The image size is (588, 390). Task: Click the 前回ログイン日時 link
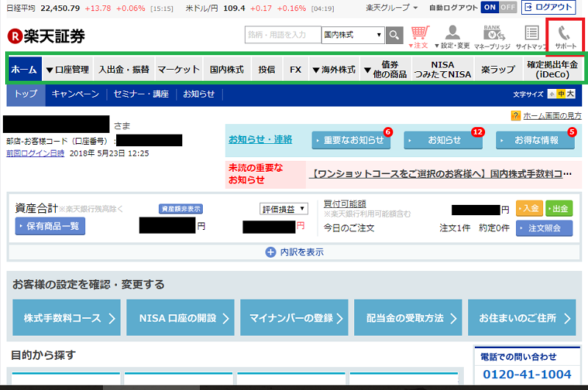[x=35, y=154]
